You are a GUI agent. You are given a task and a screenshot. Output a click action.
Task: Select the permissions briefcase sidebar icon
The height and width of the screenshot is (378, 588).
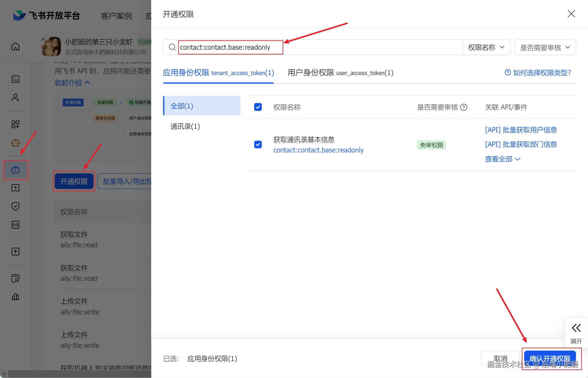[15, 170]
